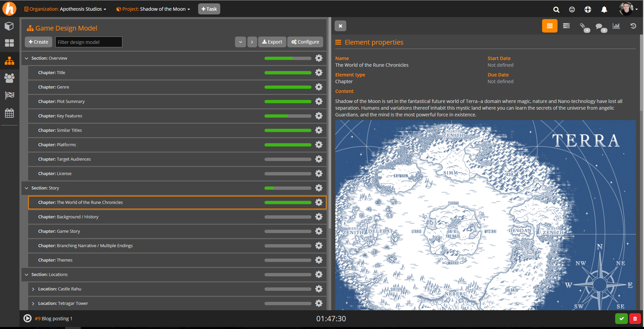Switch to the work items list tab icon

[566, 26]
